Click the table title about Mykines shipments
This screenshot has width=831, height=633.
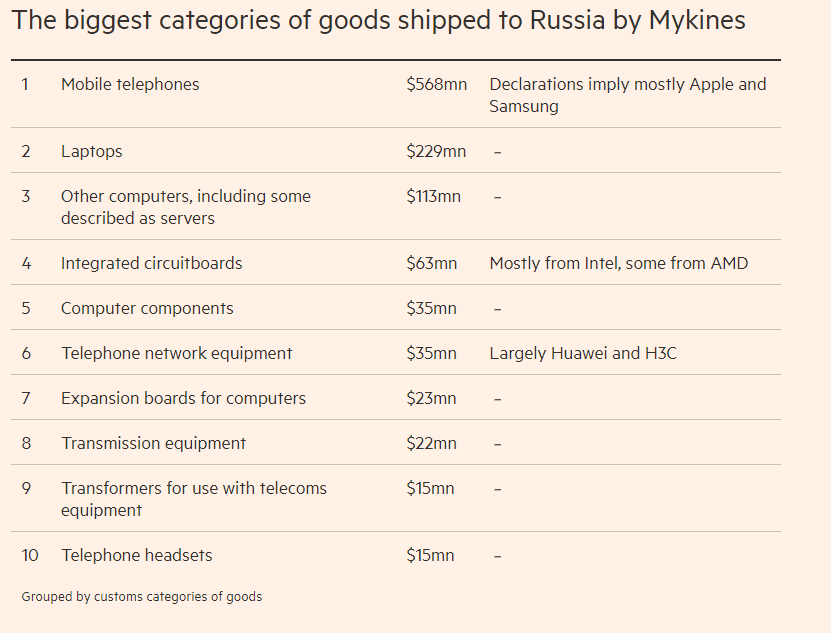pyautogui.click(x=379, y=20)
